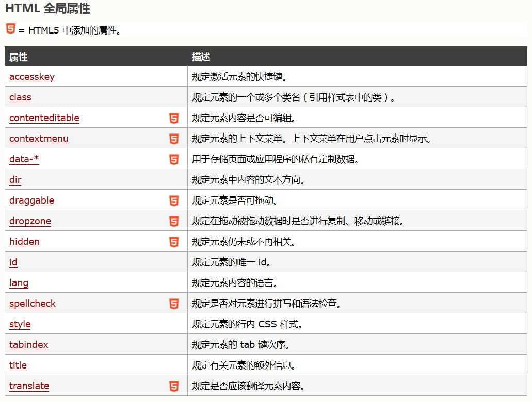This screenshot has width=532, height=402.
Task: Click description 用于存储页面或应用程序的私有定制数据
Action: click(276, 159)
